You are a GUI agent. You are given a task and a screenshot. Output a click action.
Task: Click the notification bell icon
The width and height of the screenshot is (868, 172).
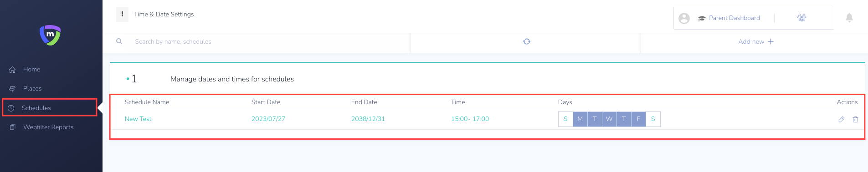(x=849, y=18)
